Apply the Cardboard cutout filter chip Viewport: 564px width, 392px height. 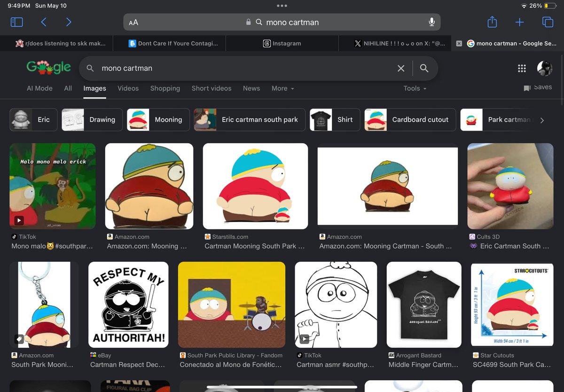point(410,119)
